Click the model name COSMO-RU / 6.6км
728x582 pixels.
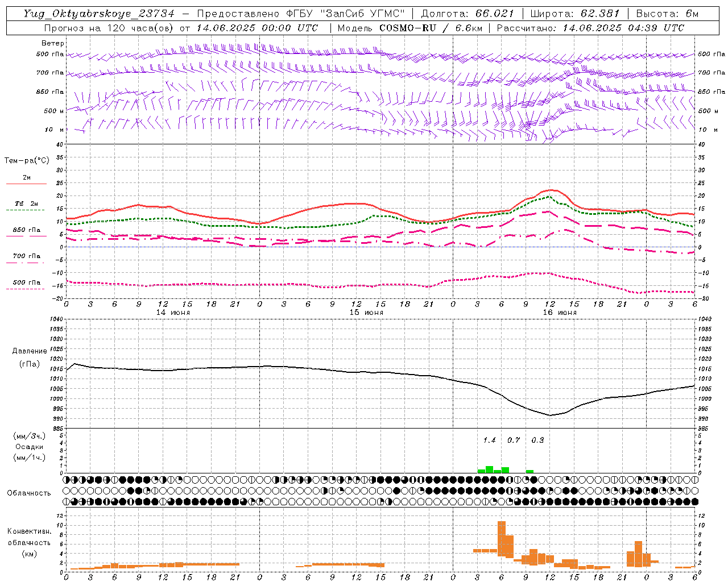point(431,28)
